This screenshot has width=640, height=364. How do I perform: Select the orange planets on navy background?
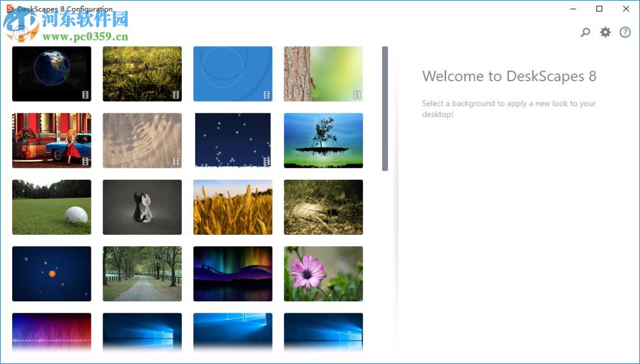point(52,274)
